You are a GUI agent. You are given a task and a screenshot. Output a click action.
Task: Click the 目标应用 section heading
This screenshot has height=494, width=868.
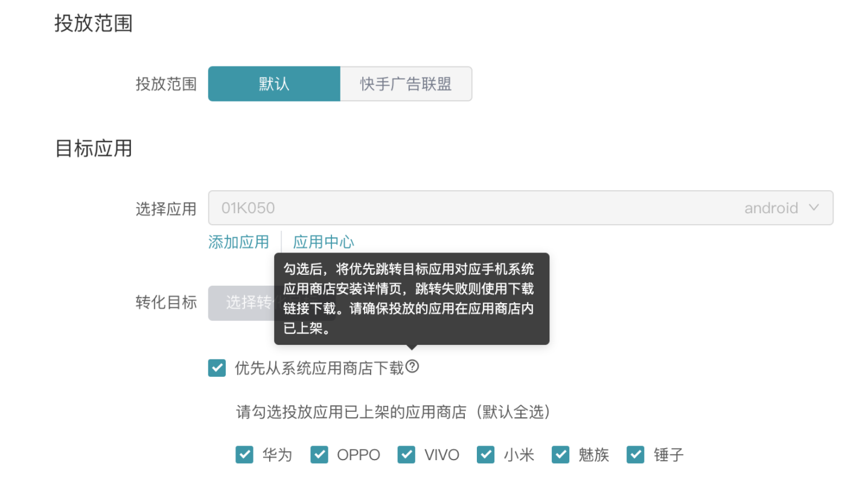tap(92, 149)
